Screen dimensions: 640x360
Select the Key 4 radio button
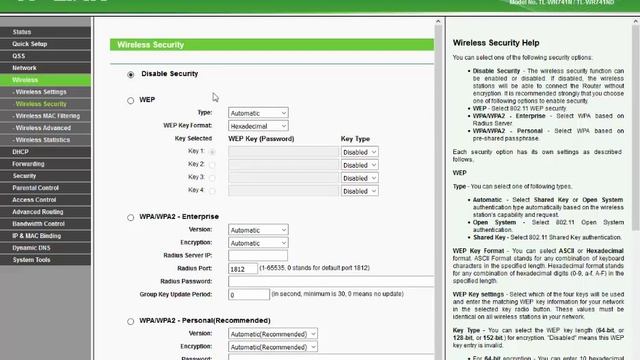[x=212, y=191]
